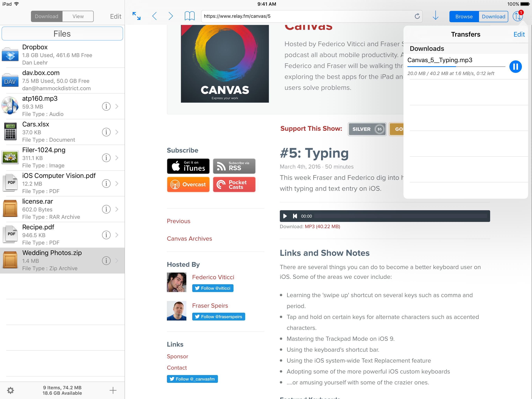
Task: Go back with the browser back arrow
Action: pyautogui.click(x=155, y=16)
